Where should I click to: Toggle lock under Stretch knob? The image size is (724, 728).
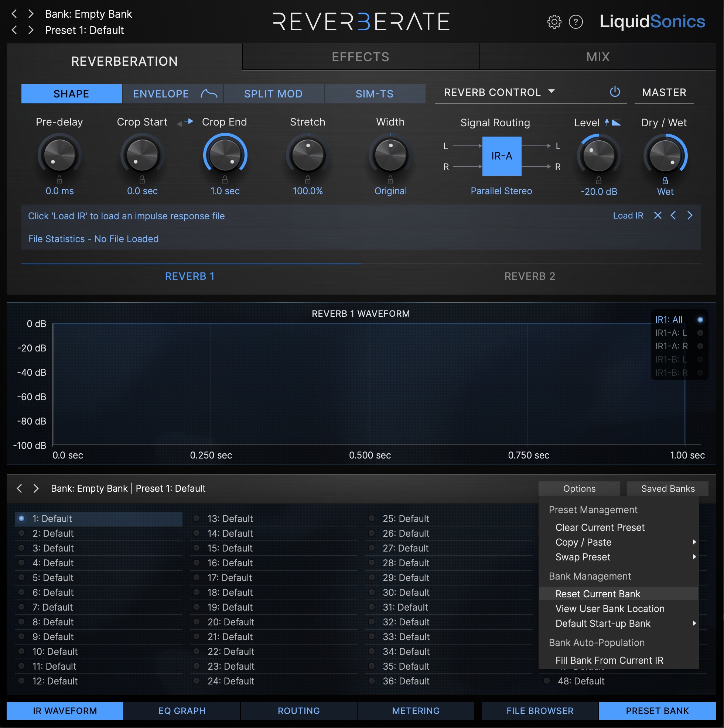click(308, 179)
